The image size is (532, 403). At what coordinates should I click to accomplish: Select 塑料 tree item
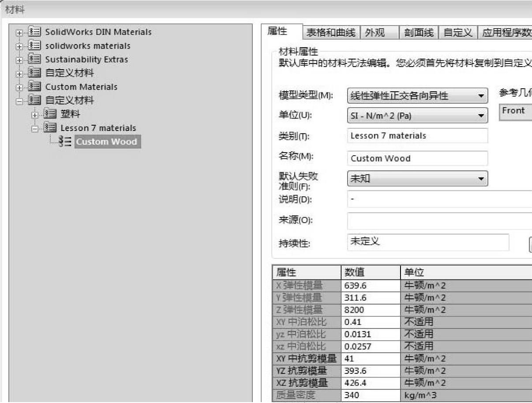pyautogui.click(x=71, y=114)
